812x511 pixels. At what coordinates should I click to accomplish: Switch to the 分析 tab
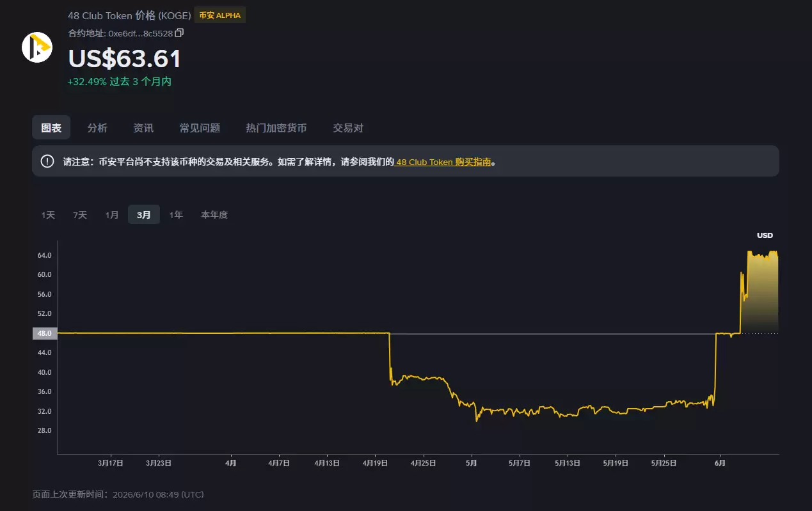[97, 128]
